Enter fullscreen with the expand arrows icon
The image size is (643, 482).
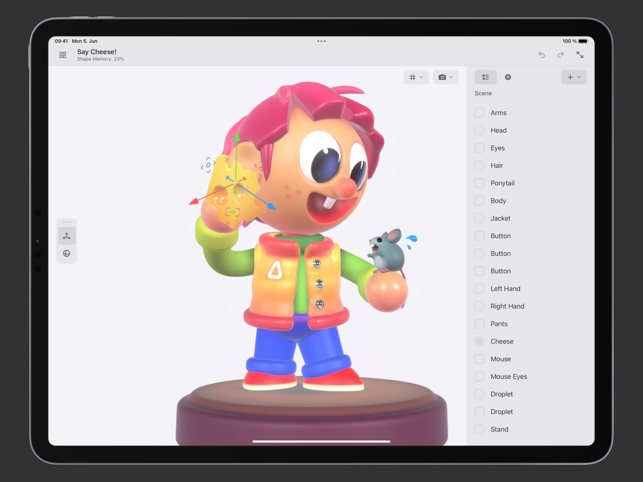580,55
